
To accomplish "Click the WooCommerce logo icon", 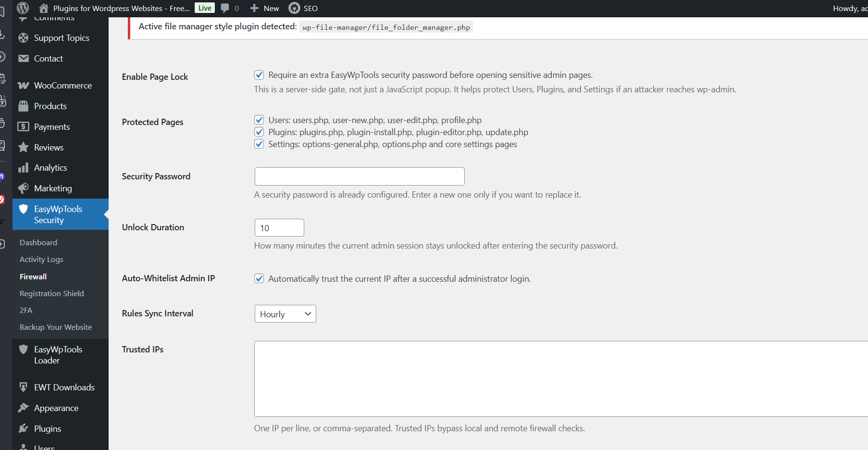I will point(23,86).
